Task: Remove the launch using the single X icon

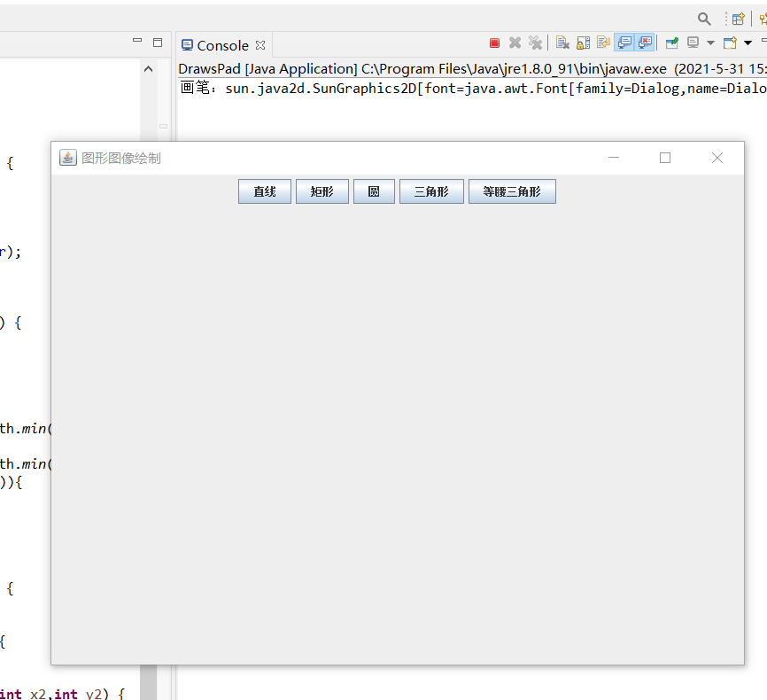Action: [515, 43]
